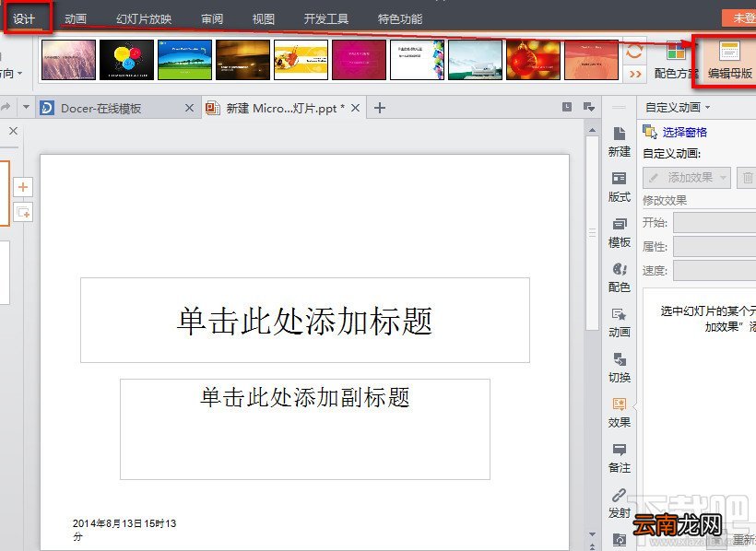Apply the pink grass design template thumbnail
The height and width of the screenshot is (551, 756).
tap(69, 60)
